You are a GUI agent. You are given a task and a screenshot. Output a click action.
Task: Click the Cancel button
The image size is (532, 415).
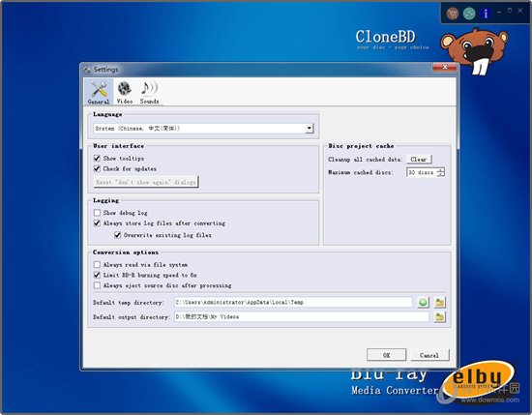[429, 355]
